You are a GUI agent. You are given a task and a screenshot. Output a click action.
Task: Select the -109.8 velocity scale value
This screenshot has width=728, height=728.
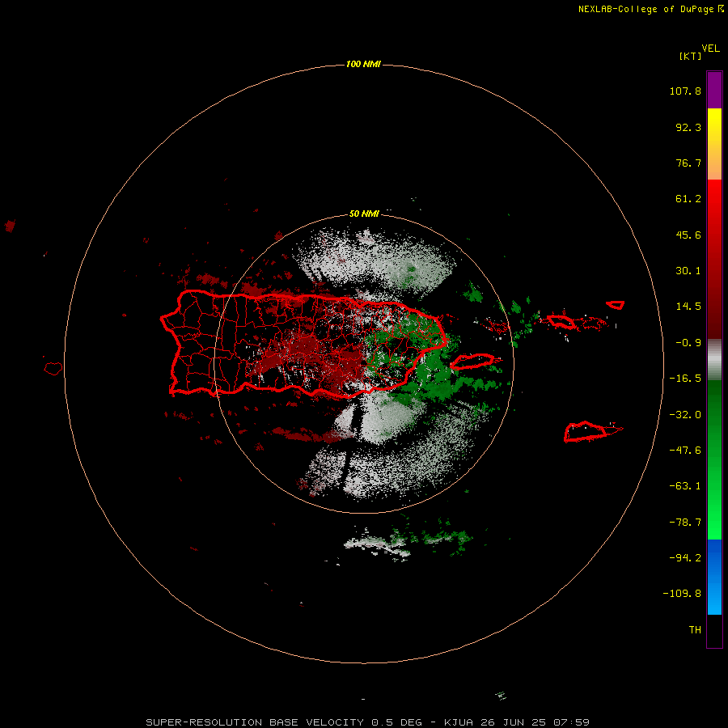coord(682,594)
